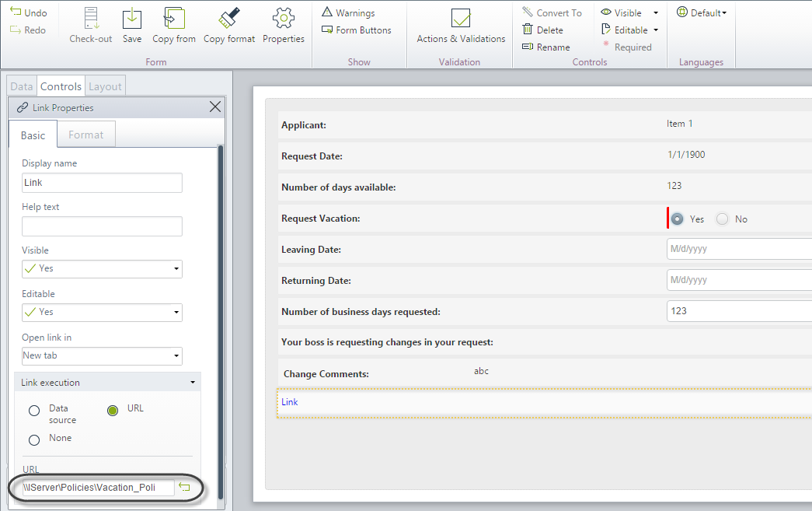Open the Visible dropdown in Link Properties
The width and height of the screenshot is (812, 511).
(102, 269)
